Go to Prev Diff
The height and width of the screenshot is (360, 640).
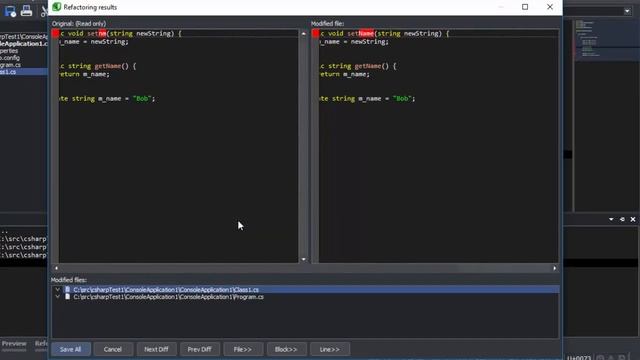click(x=199, y=349)
